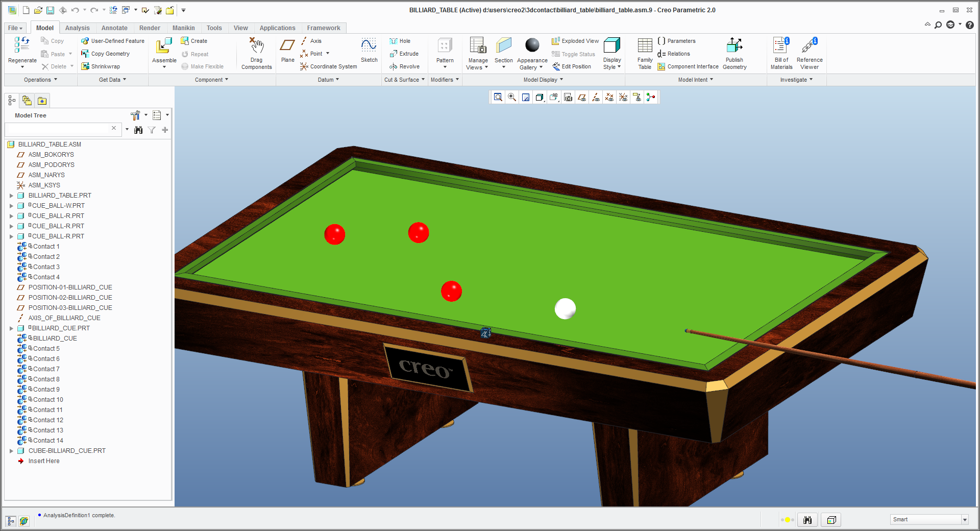Expand the CUBE-BILLIARD_CUE.PRT tree node
Screen dimensions: 980x531
coord(11,451)
